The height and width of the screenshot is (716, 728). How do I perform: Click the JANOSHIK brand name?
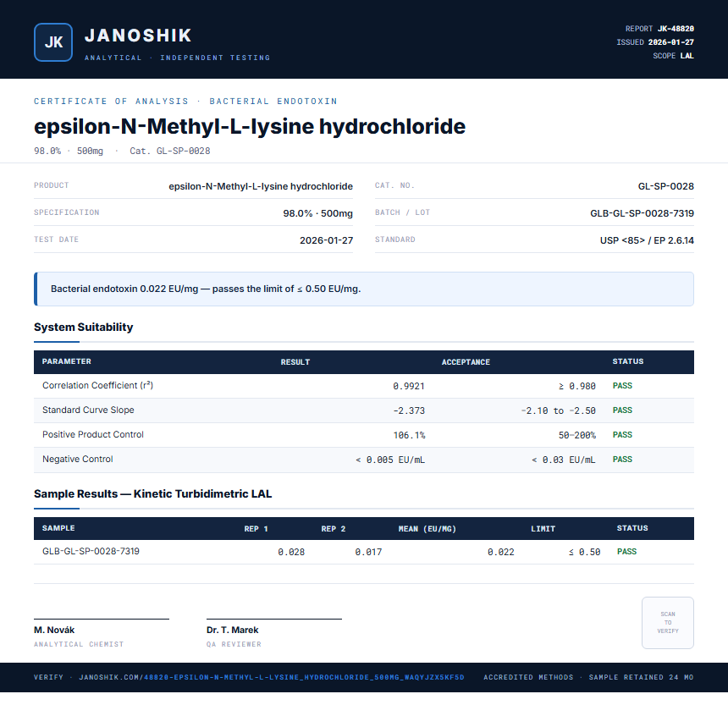click(x=138, y=36)
